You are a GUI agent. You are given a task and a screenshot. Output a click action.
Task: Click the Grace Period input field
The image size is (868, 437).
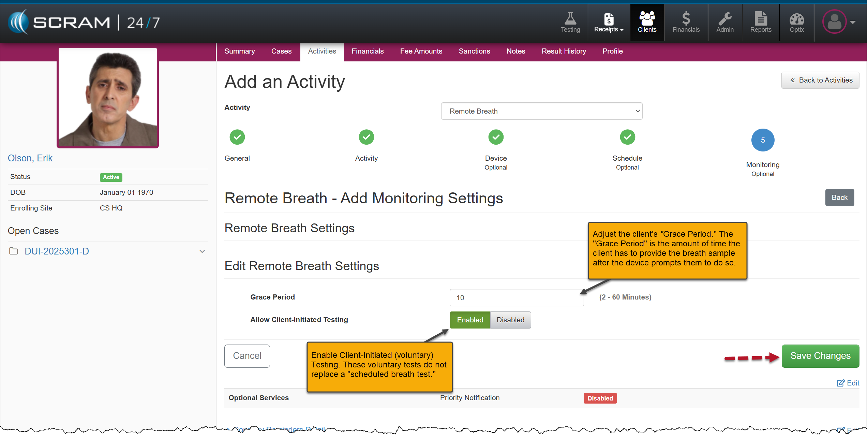(516, 298)
